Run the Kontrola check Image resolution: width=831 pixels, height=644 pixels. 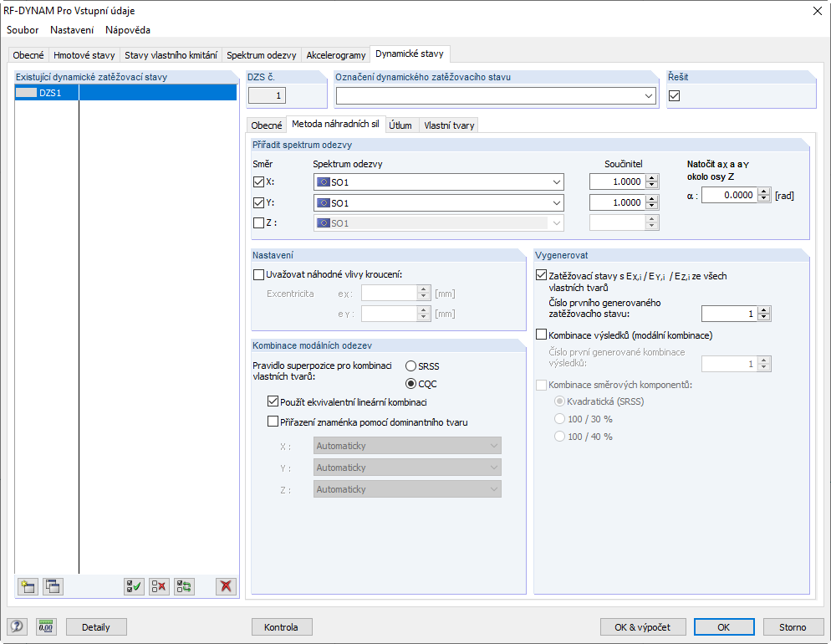(281, 626)
